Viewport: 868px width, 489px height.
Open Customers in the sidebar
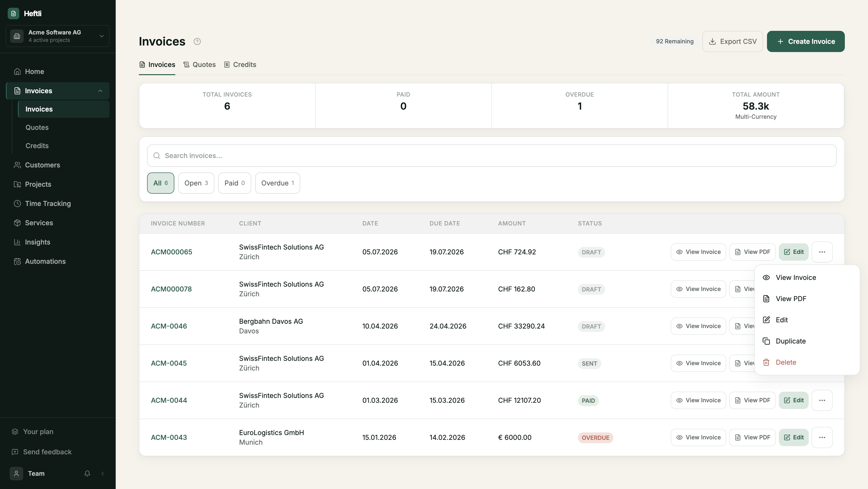point(58,165)
